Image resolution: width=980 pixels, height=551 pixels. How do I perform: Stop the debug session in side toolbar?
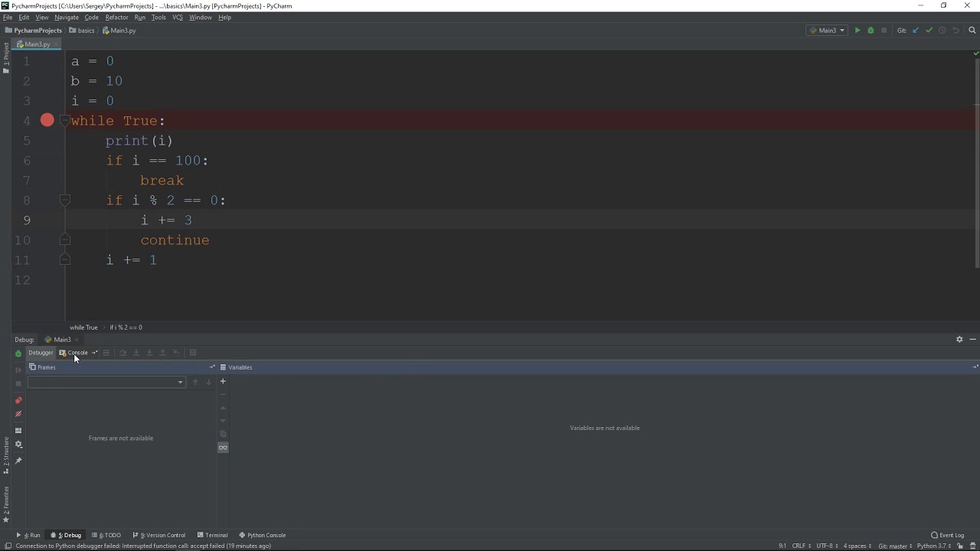coord(18,383)
